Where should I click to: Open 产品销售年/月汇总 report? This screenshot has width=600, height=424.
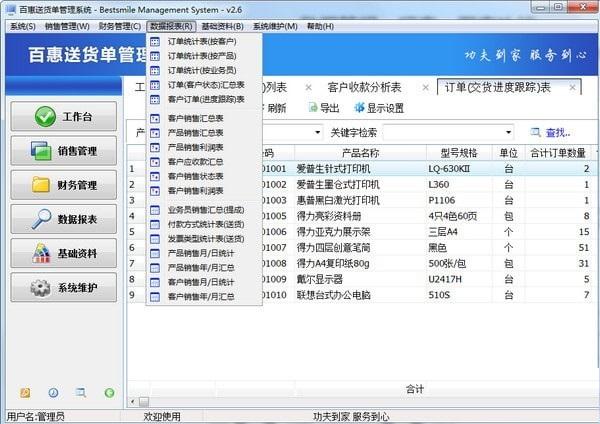[x=201, y=267]
